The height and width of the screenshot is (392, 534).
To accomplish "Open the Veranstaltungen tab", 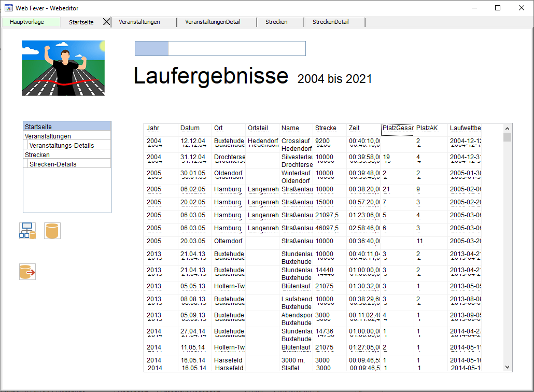I will point(139,22).
